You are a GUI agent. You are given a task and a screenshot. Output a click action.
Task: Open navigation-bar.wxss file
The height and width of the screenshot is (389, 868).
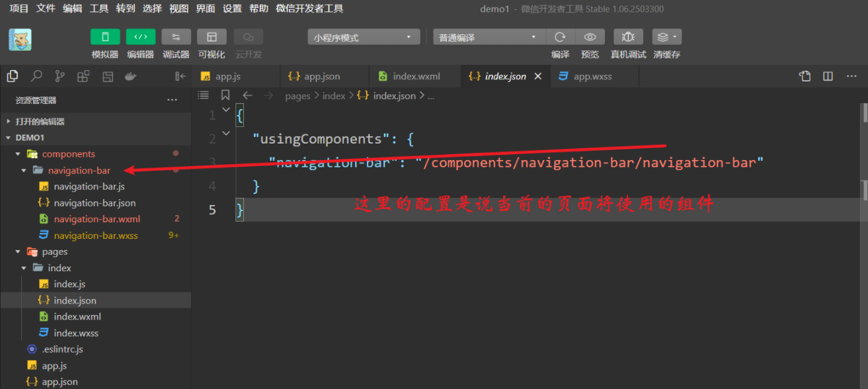click(96, 236)
